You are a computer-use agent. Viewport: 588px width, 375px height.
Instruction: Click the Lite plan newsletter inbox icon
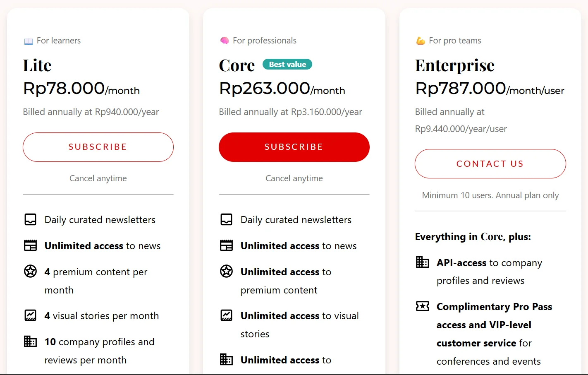click(30, 219)
